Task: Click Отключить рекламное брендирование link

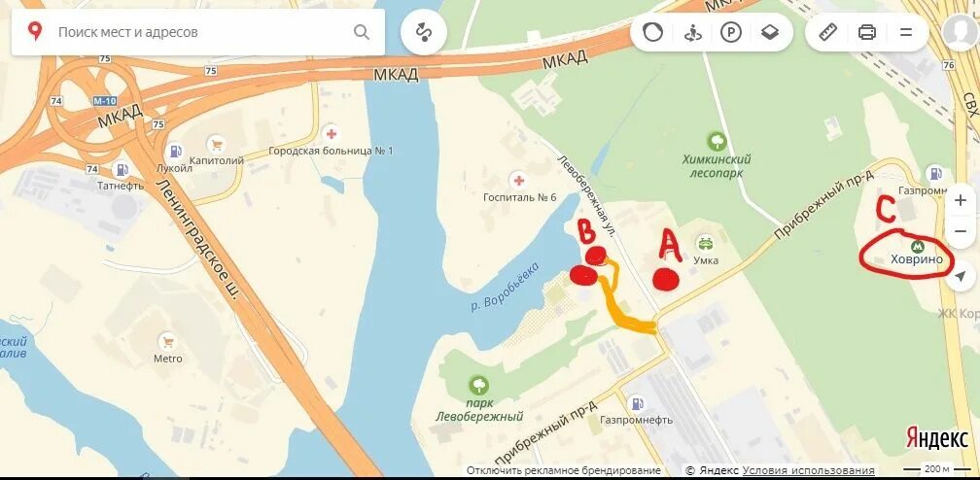Action: tap(563, 470)
